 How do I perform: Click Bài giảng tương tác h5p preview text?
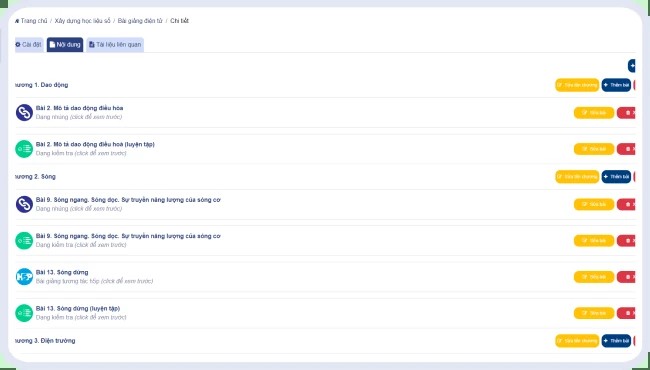[94, 281]
